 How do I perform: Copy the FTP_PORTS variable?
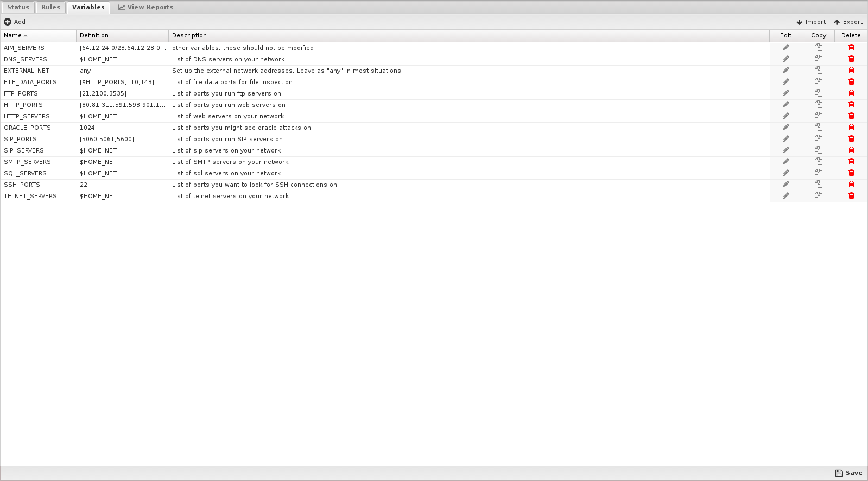click(818, 93)
